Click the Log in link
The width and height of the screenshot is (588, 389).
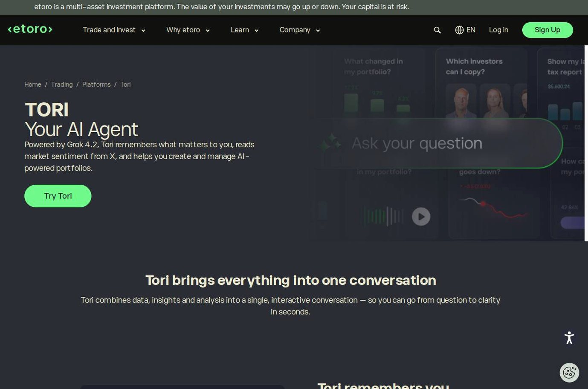point(498,30)
